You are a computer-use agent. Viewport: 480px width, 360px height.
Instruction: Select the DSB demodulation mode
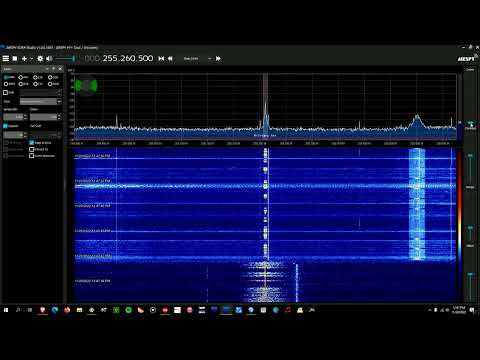coord(23,84)
